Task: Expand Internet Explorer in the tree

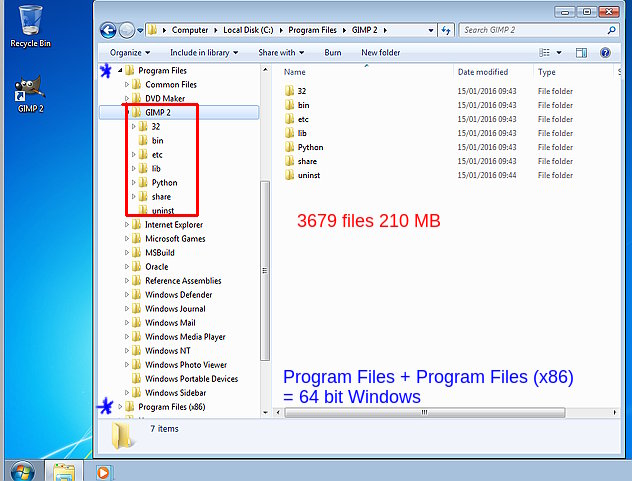Action: (127, 225)
